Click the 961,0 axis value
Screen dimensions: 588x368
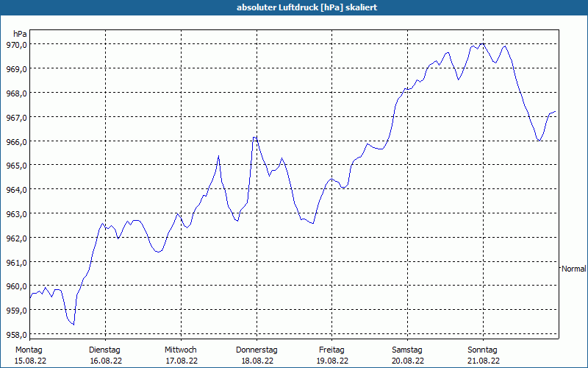click(16, 263)
